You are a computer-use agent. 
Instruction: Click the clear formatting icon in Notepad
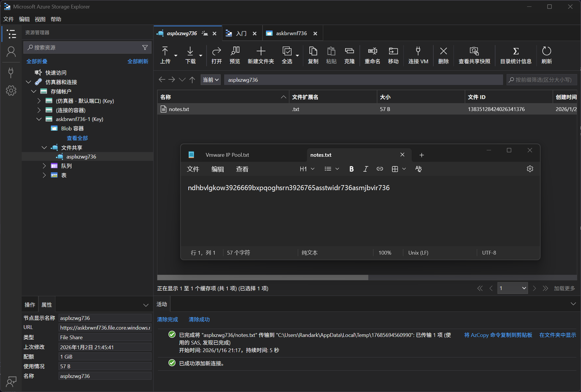[418, 169]
